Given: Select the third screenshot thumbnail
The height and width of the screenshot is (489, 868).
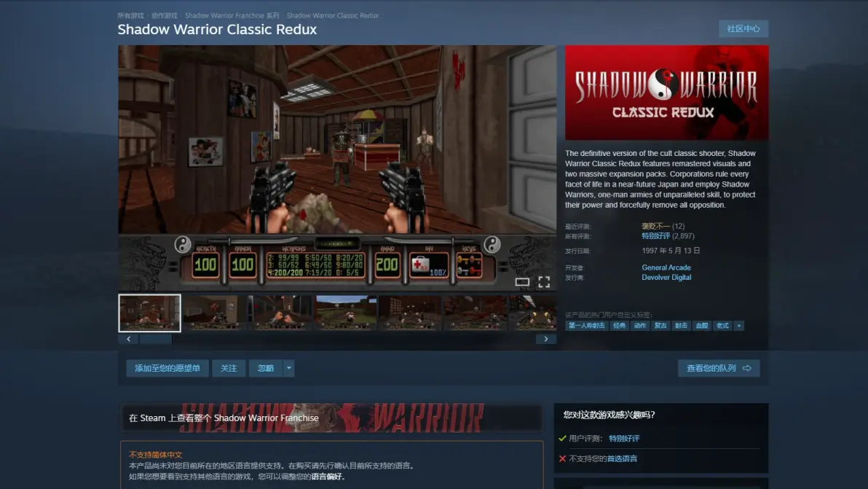Looking at the screenshot, I should (280, 313).
